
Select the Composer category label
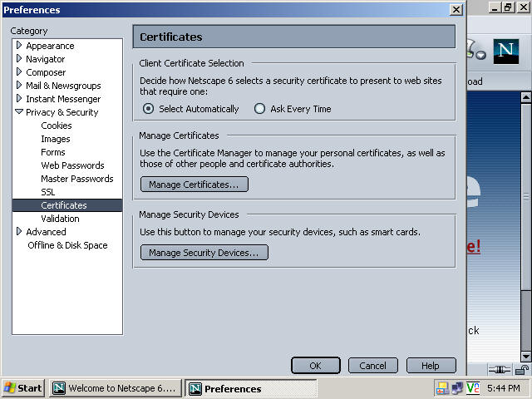tap(46, 72)
